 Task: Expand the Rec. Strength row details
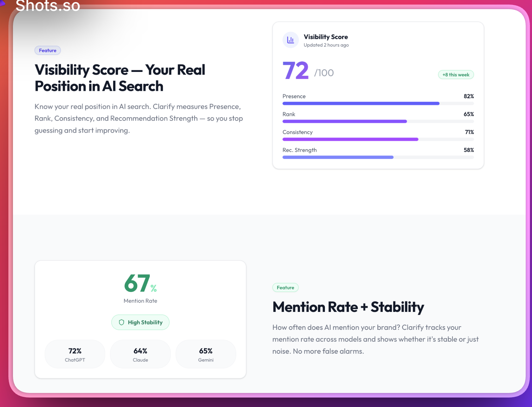(x=378, y=153)
